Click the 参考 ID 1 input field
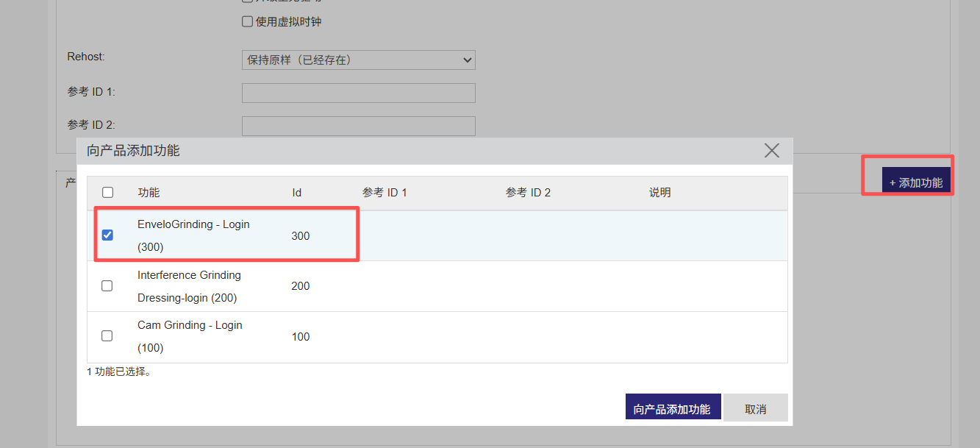 pos(358,93)
